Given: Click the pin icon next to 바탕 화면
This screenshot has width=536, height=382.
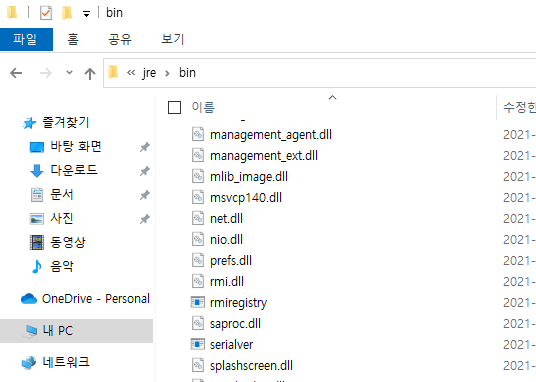Looking at the screenshot, I should 145,147.
